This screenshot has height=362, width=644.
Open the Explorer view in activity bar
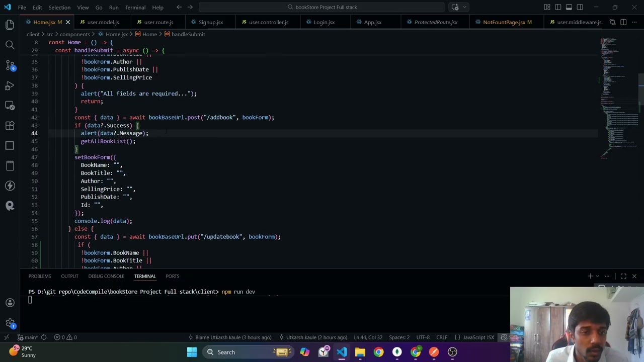click(10, 25)
